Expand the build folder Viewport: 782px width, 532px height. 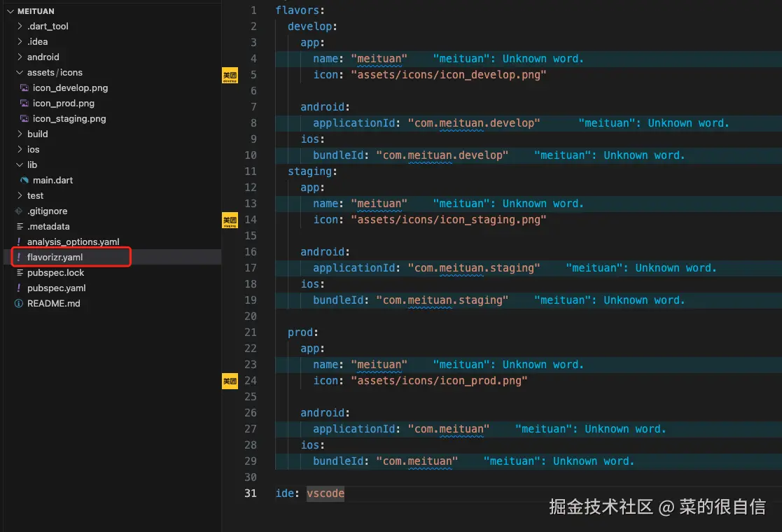coord(20,134)
